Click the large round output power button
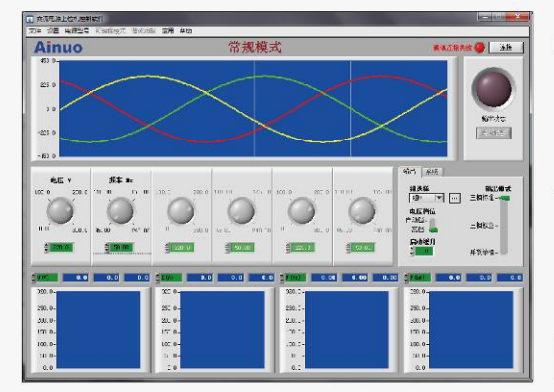The width and height of the screenshot is (554, 392). (x=493, y=88)
